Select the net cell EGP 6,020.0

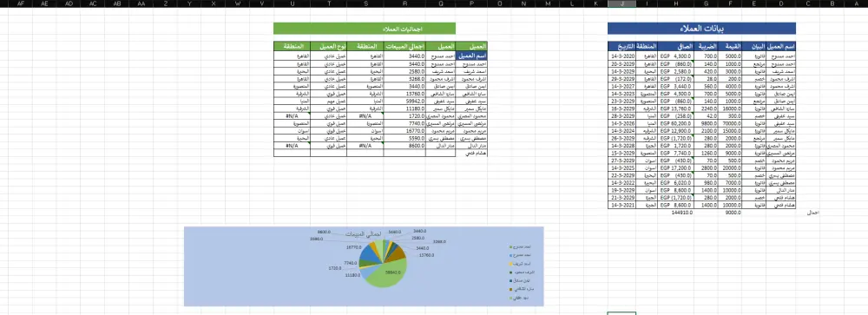click(676, 183)
